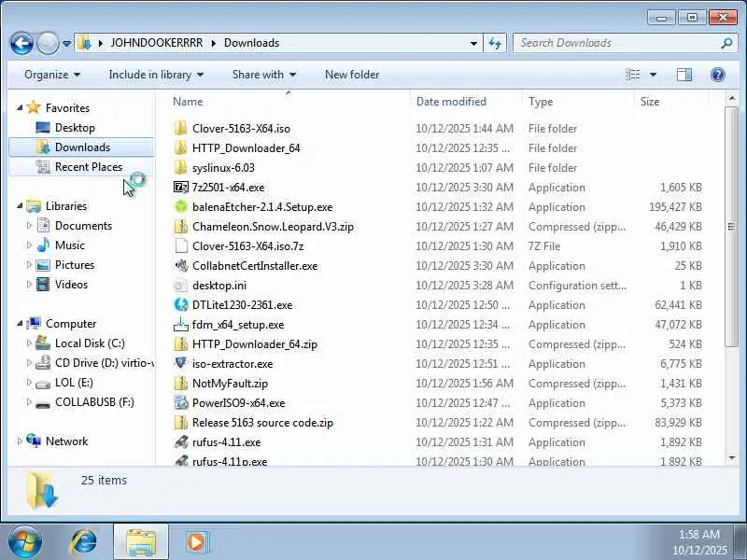The image size is (747, 560).
Task: Click the file list vertical scrollbar
Action: point(731,226)
